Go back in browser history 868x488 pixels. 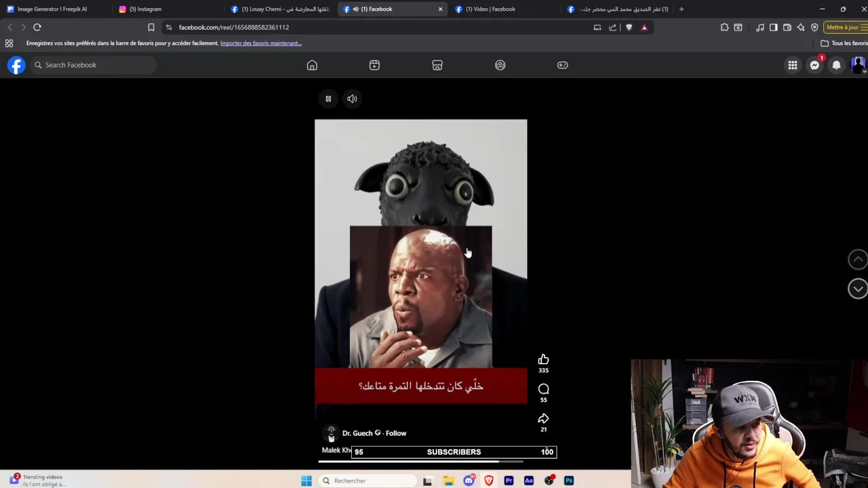tap(9, 27)
